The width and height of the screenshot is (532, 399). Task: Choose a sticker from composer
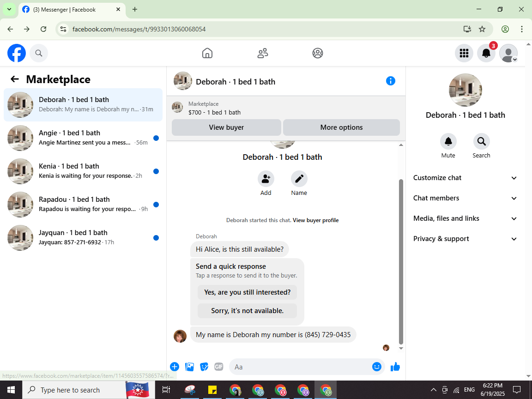(204, 367)
